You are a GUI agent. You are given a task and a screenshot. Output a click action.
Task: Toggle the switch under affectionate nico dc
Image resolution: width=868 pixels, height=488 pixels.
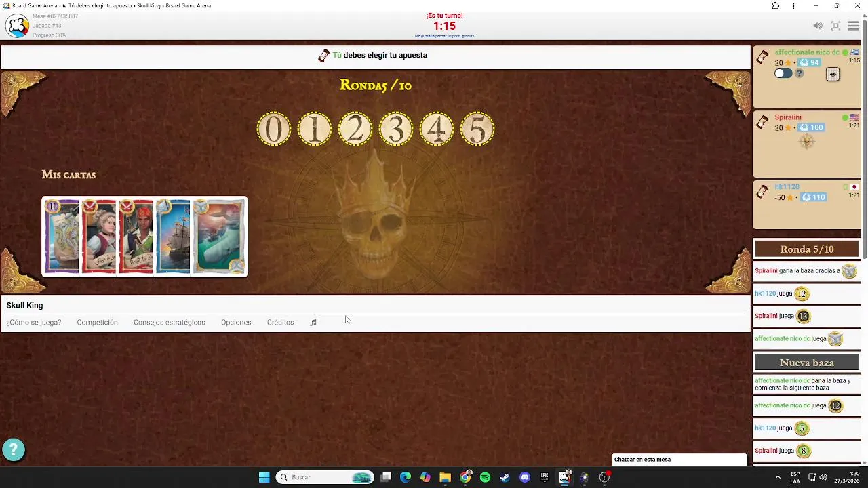[783, 73]
